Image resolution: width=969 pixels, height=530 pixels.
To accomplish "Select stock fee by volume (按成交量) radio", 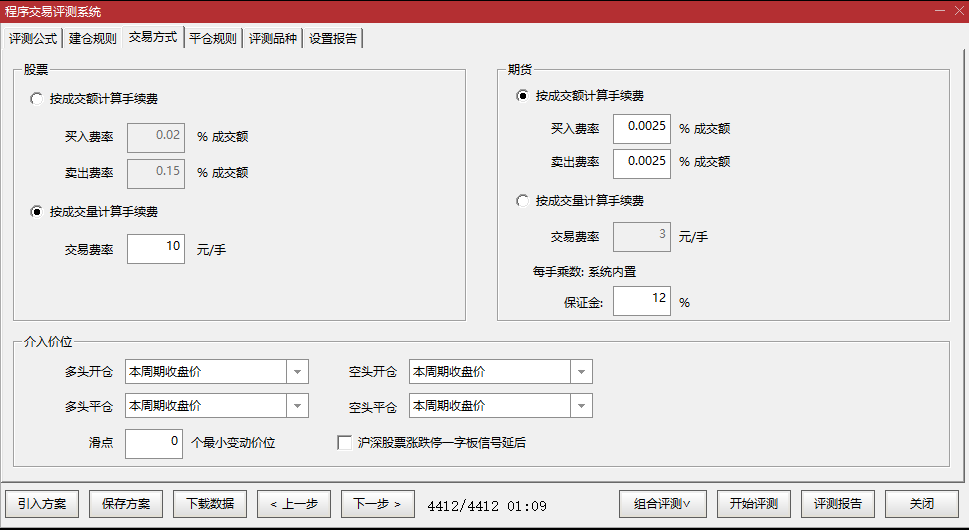I will tap(37, 211).
